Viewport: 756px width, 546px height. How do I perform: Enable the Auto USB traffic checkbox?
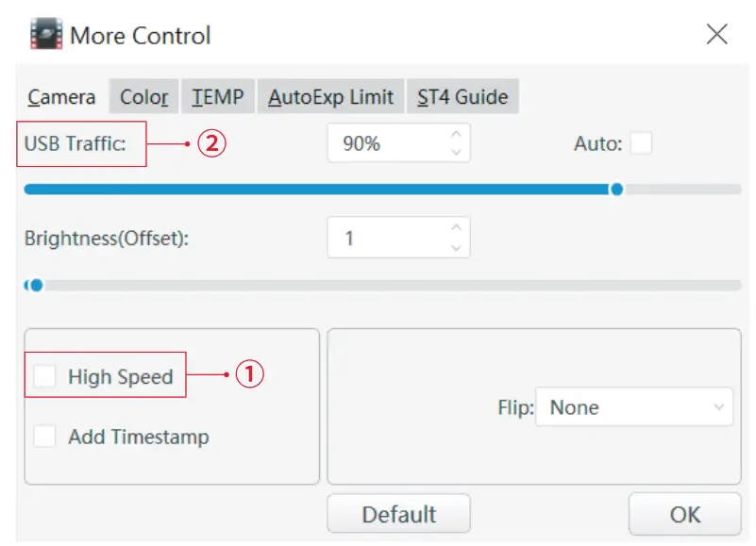[x=642, y=143]
